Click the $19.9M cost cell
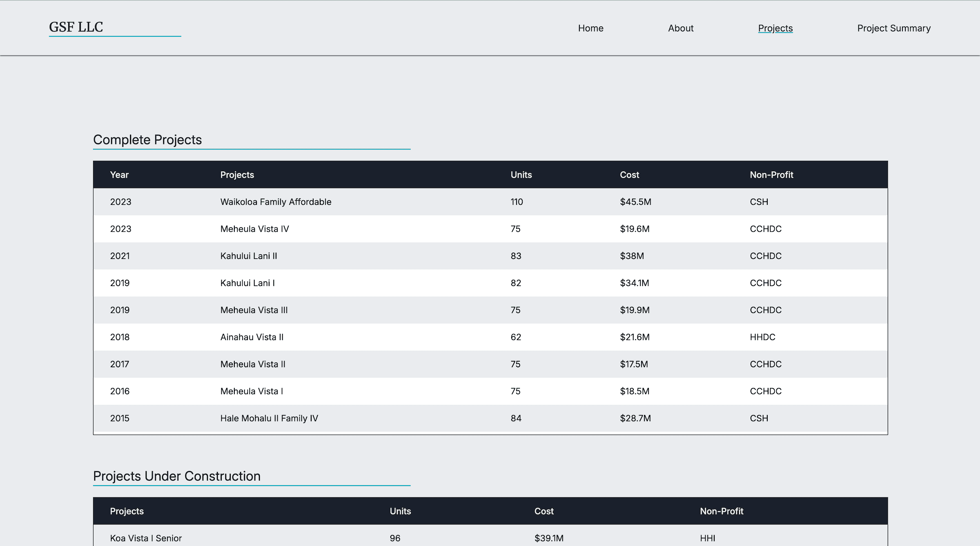 point(635,310)
